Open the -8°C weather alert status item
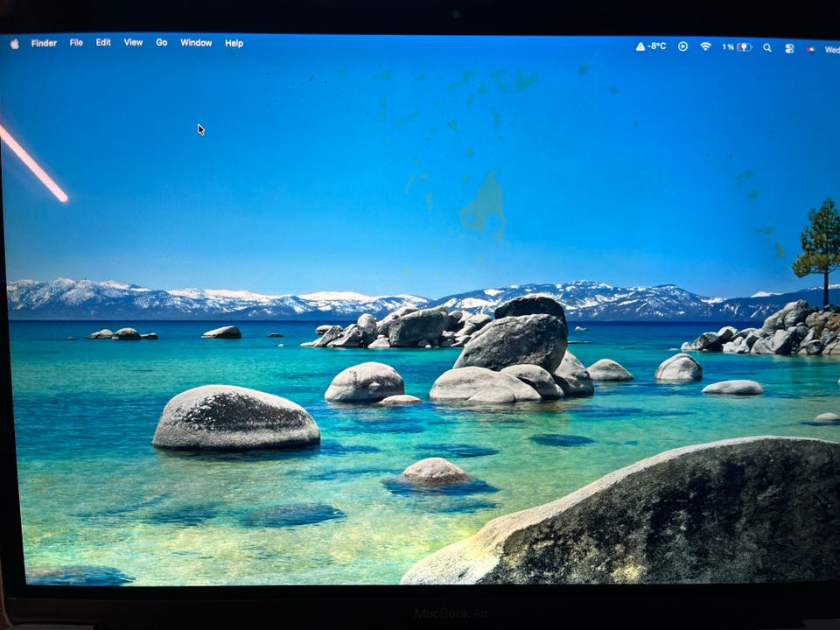 click(x=651, y=46)
